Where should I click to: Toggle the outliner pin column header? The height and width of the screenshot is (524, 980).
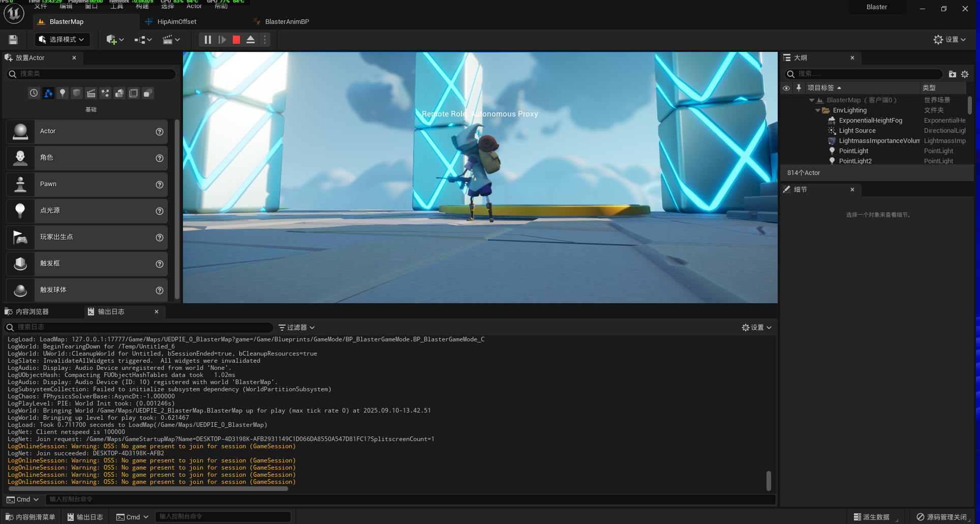pos(799,88)
